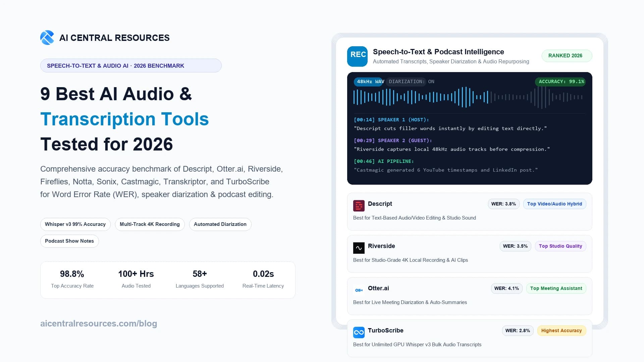Click the 'WER: 3.5%' label for Riverside

515,246
